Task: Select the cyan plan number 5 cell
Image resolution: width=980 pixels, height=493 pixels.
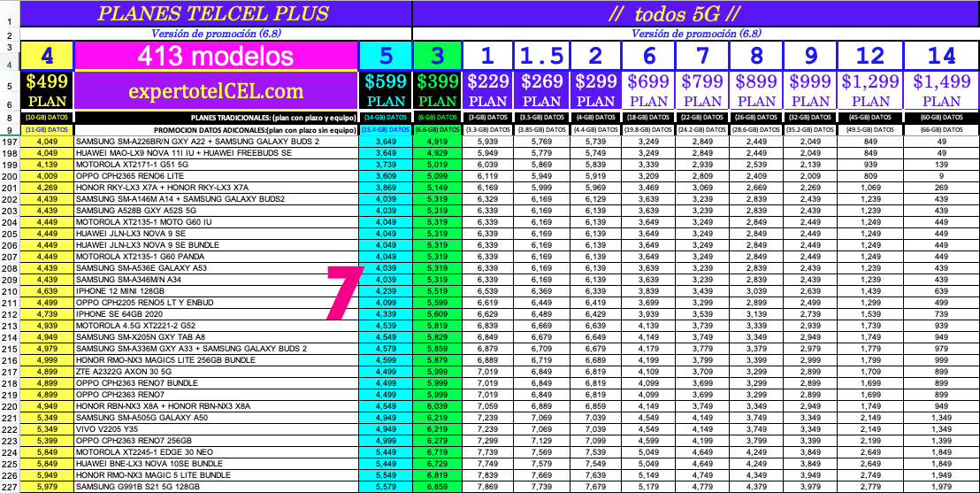Action: coord(386,57)
